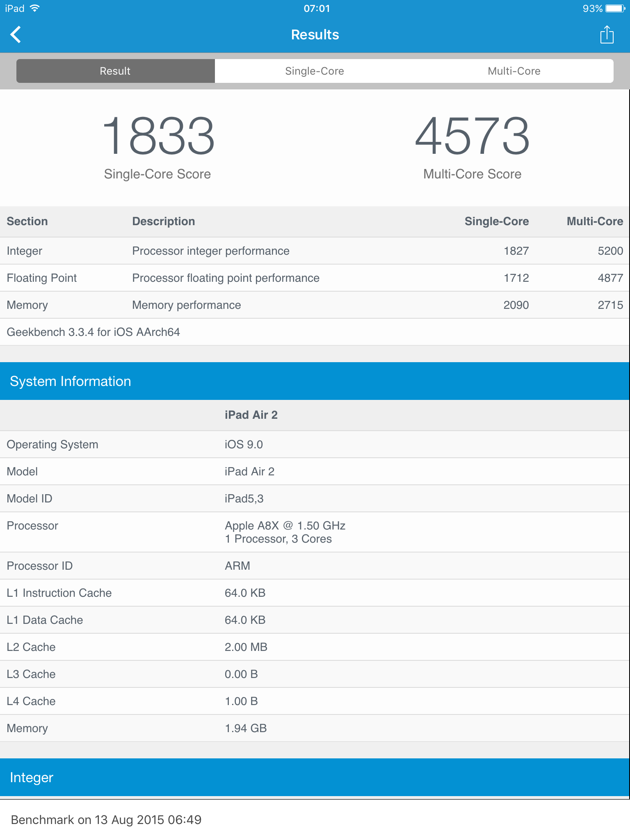Tap 'Benchmark on 13 Aug 2015 06:49' footer
The image size is (630, 840).
106,820
